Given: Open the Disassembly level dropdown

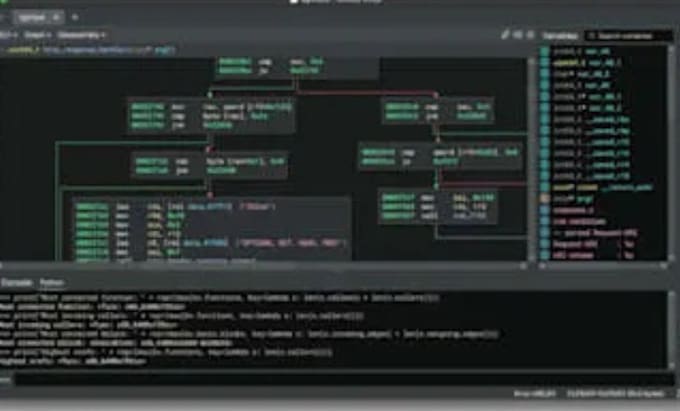Looking at the screenshot, I should [x=81, y=35].
